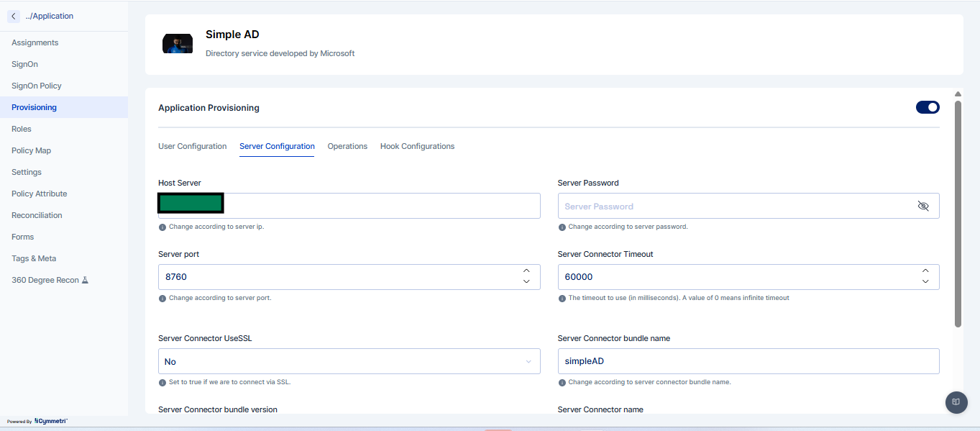Open the Server Connector UseSSL dropdown
Image resolution: width=980 pixels, height=431 pixels.
pos(349,361)
